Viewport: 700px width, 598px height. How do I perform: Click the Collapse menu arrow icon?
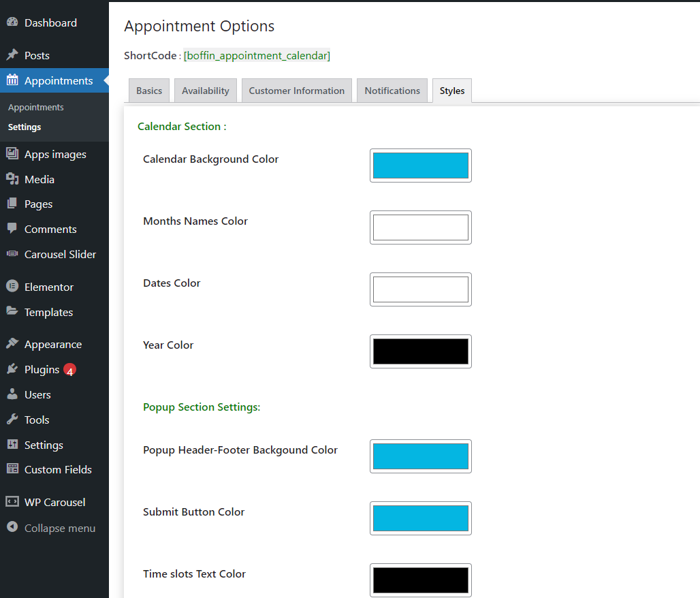(x=12, y=527)
